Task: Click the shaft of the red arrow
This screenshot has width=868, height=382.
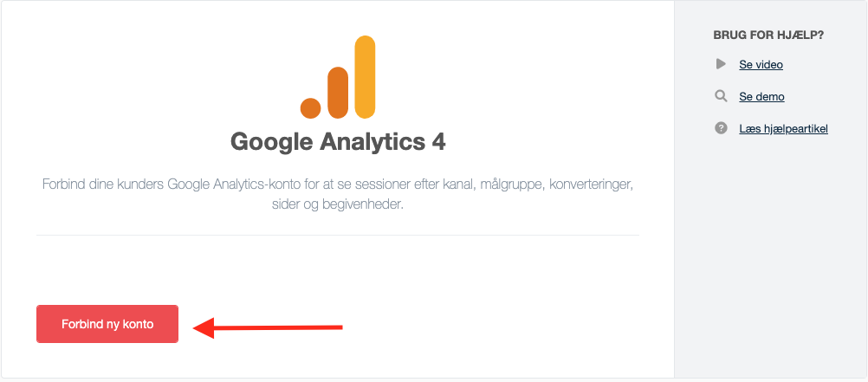Action: coord(278,327)
